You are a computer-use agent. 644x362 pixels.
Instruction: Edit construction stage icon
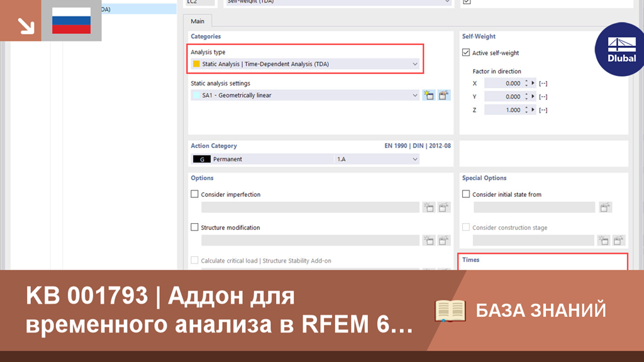point(619,240)
